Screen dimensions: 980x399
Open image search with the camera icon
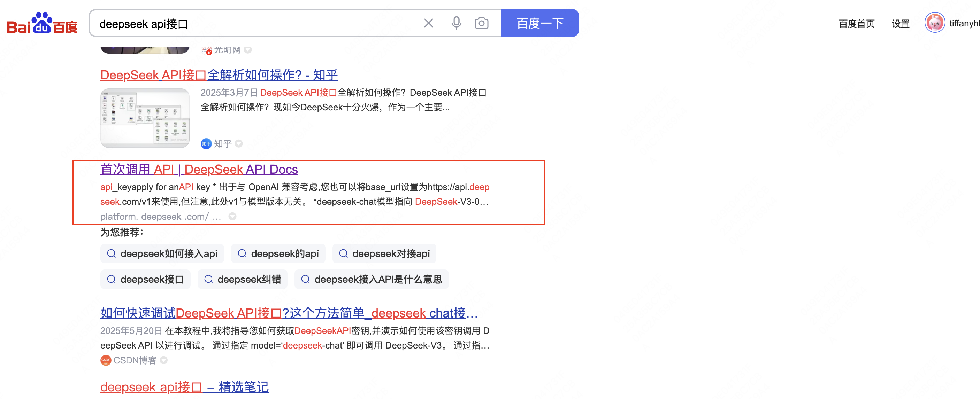(481, 23)
